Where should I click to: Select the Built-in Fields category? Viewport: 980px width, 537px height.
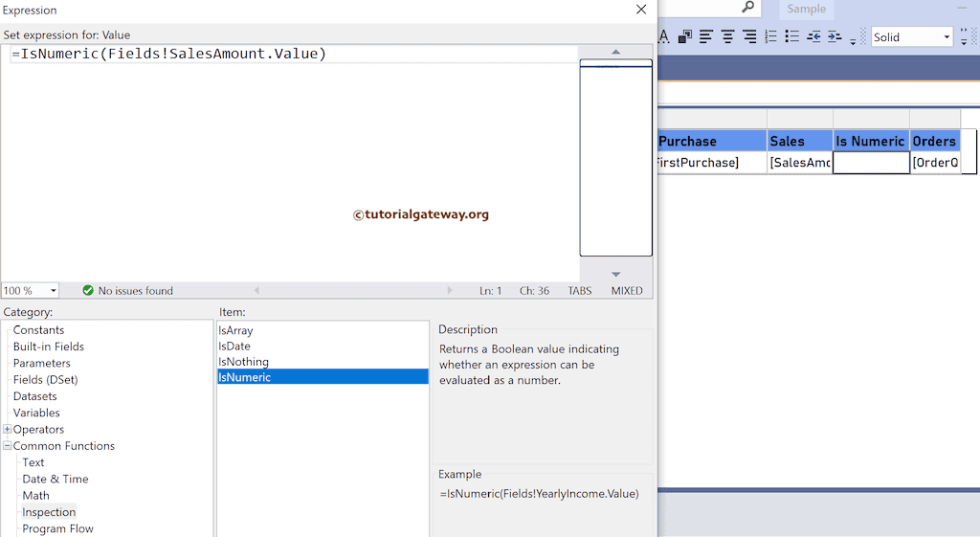click(48, 347)
